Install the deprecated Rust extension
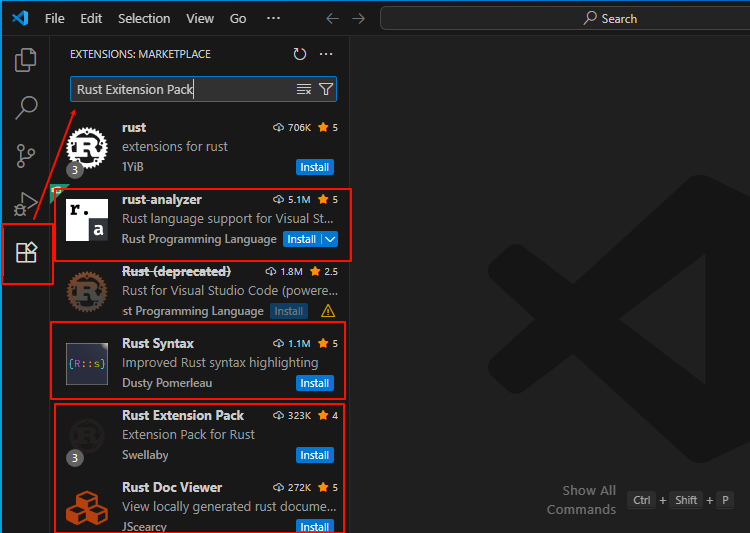750x533 pixels. pos(289,311)
